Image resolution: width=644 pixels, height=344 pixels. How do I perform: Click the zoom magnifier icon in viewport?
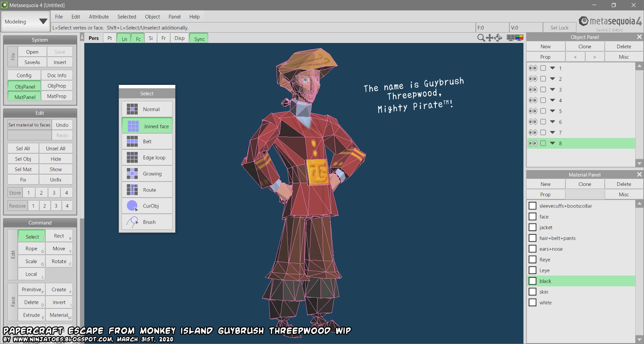coord(481,38)
